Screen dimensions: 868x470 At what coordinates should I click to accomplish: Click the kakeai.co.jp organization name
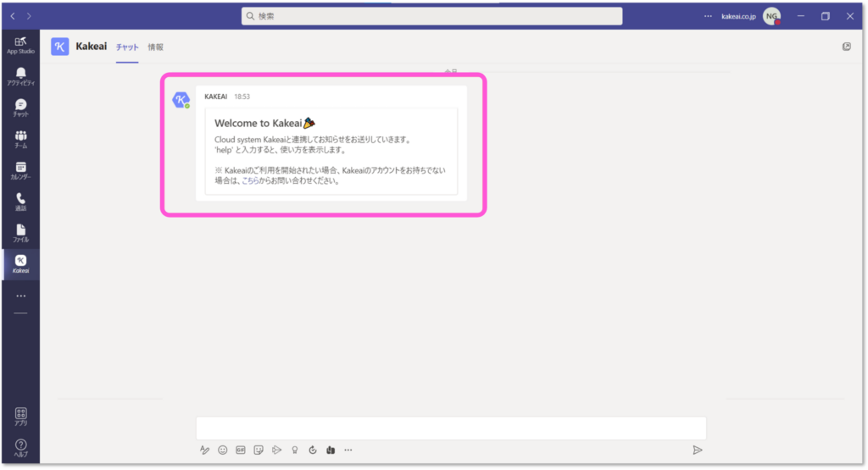point(738,17)
